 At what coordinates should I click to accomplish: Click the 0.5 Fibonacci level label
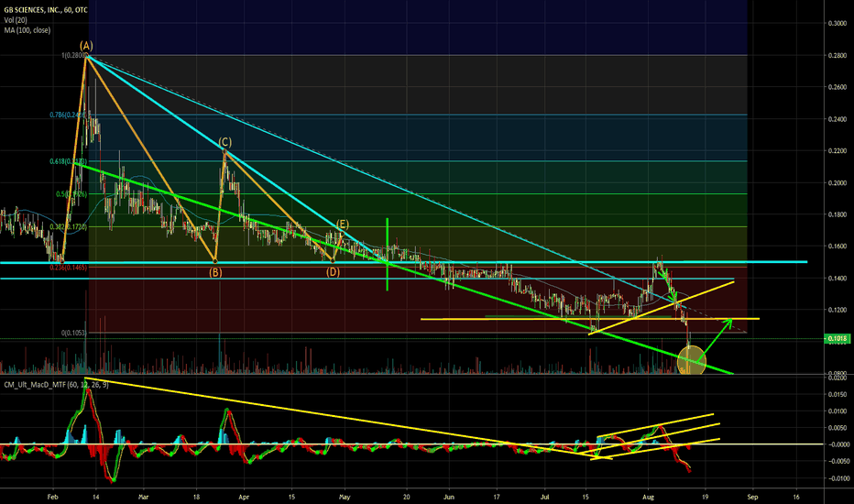pyautogui.click(x=71, y=194)
